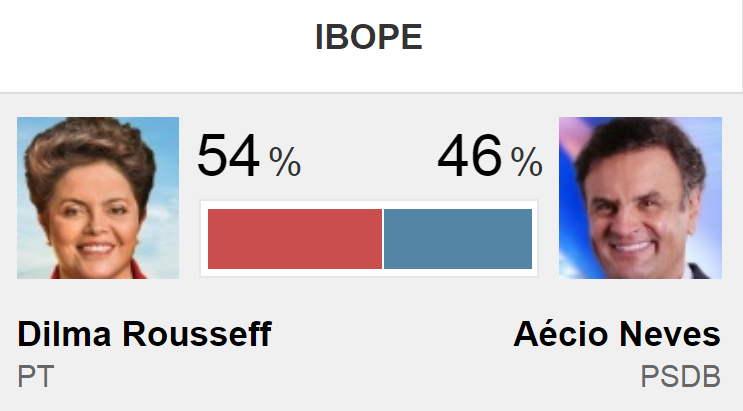
Task: Click the blue PSDB poll bar segment
Action: 458,239
